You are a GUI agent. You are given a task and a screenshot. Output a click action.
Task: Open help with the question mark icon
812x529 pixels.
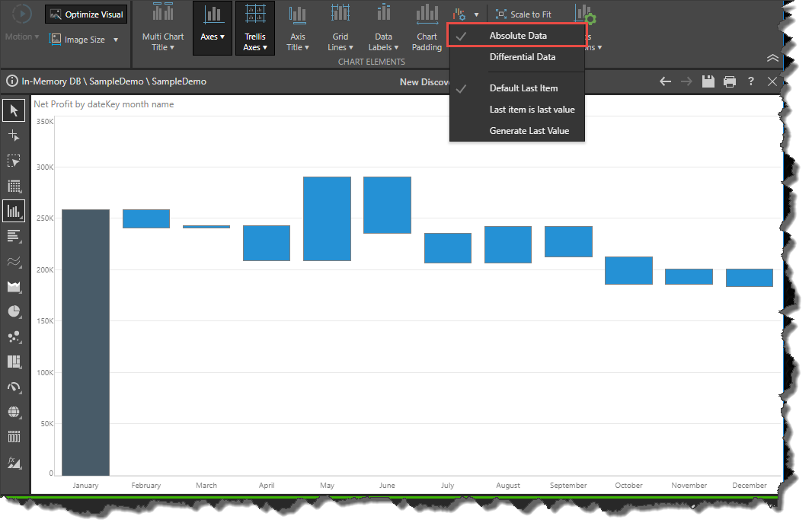tap(750, 81)
